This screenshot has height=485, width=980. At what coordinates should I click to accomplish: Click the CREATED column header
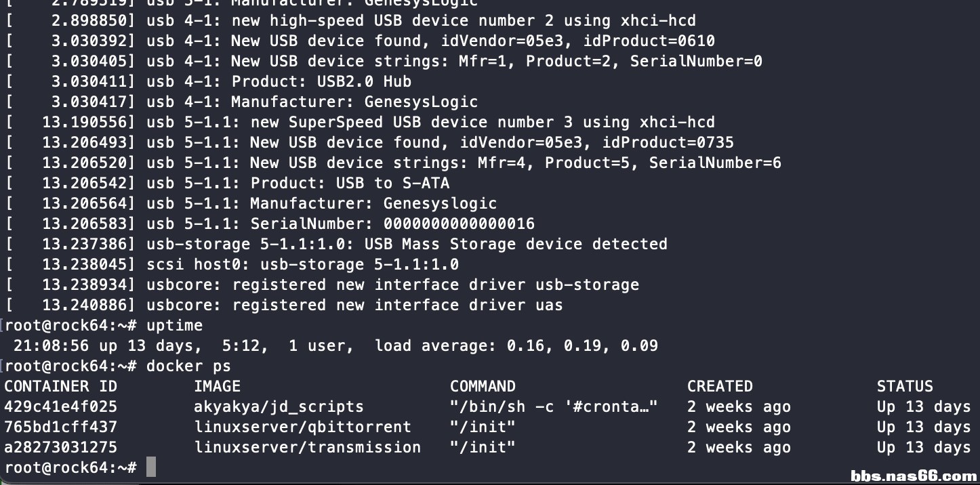pyautogui.click(x=720, y=386)
